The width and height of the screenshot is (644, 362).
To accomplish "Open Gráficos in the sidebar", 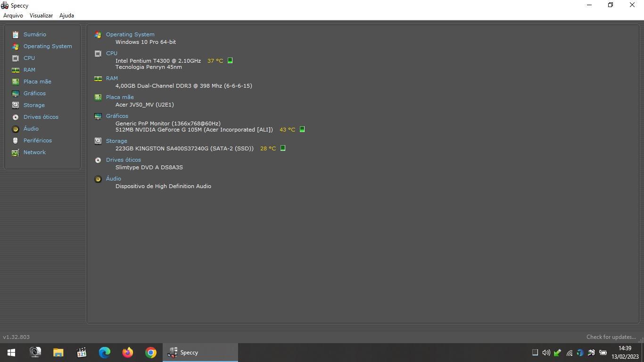I will point(34,93).
